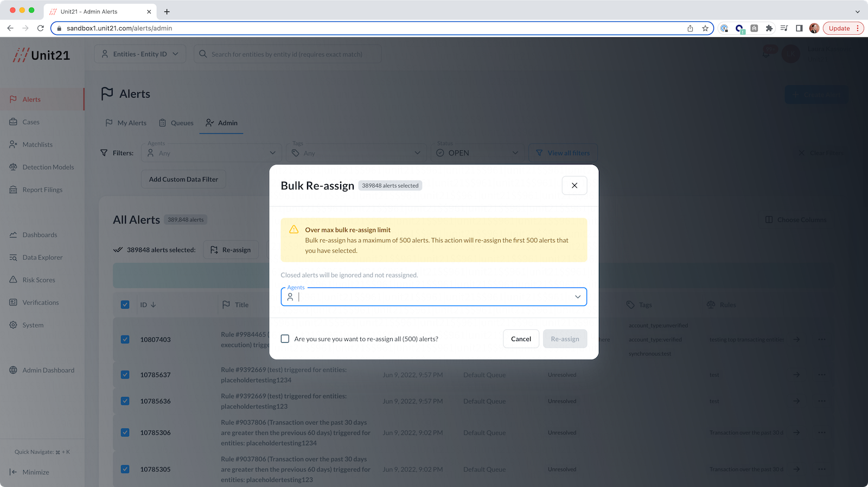Click View all filters button
This screenshot has height=487, width=868.
(x=563, y=153)
